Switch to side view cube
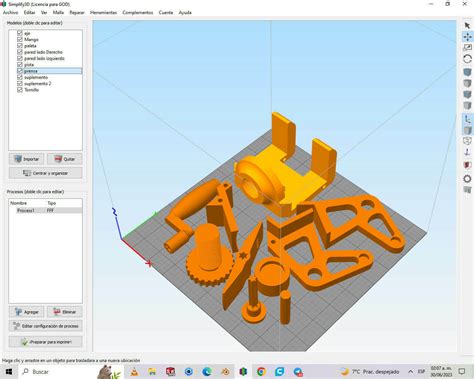474x379 pixels. click(467, 106)
